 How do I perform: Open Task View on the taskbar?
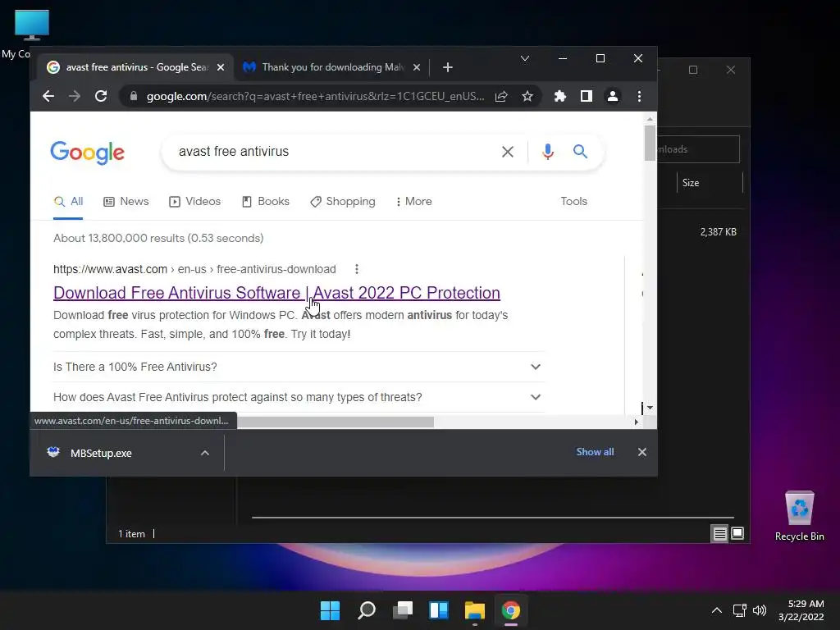(x=402, y=610)
